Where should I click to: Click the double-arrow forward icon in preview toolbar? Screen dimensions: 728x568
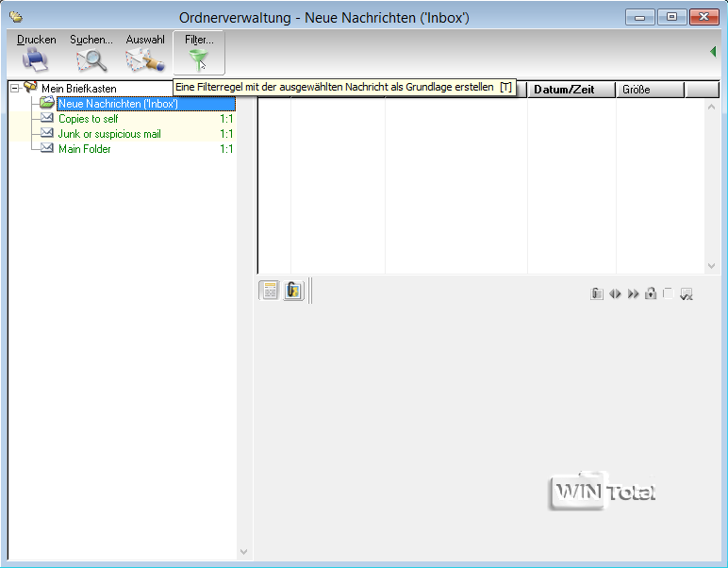(633, 293)
